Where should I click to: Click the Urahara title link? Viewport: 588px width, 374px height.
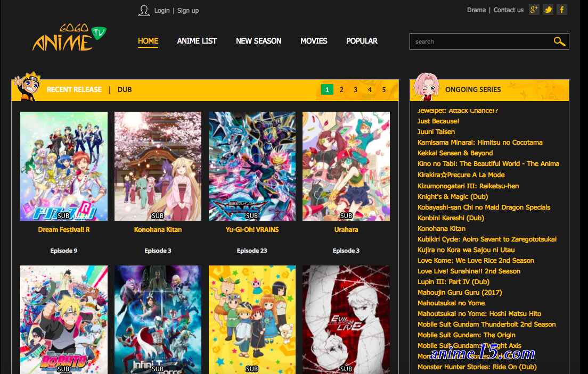[346, 229]
